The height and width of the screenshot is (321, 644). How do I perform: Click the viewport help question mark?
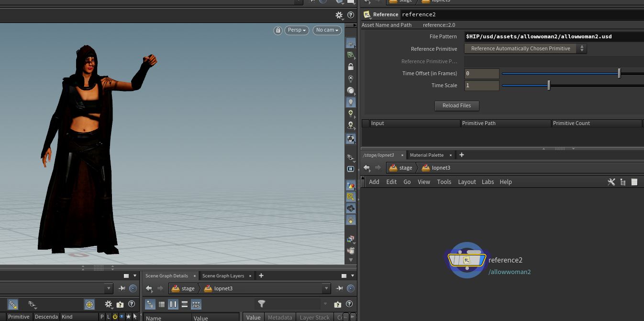[351, 15]
